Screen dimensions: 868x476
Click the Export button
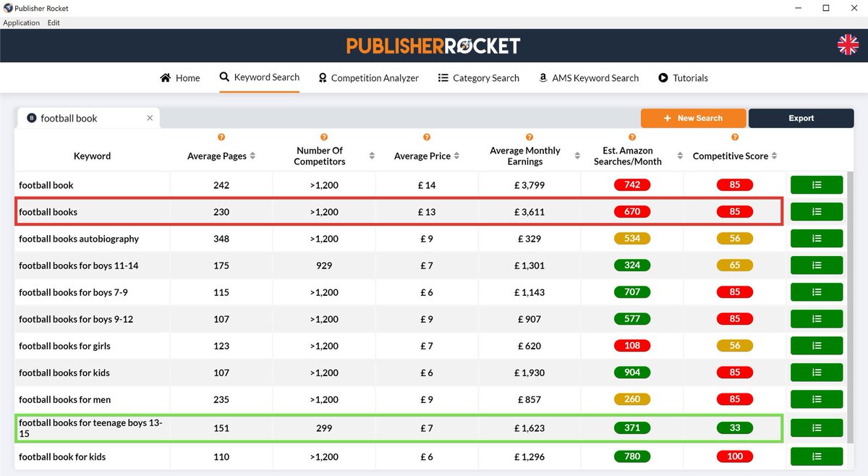pos(801,118)
